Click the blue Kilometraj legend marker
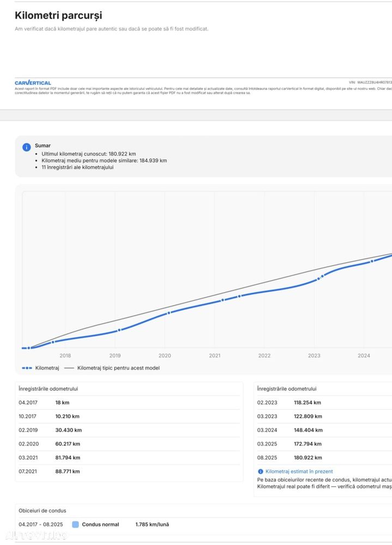This screenshot has height=545, width=392. coord(27,368)
